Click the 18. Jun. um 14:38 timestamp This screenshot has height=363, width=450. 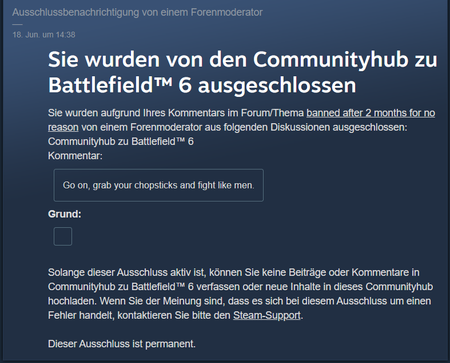pyautogui.click(x=44, y=35)
